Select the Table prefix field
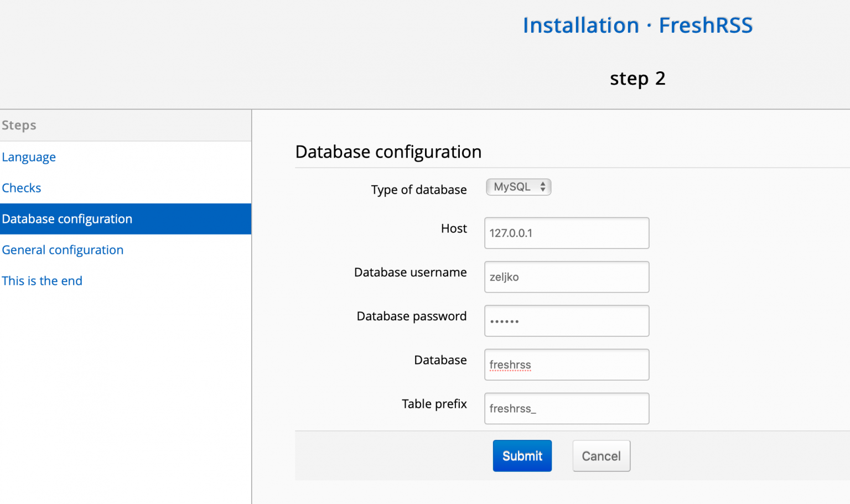The width and height of the screenshot is (850, 504). pyautogui.click(x=566, y=408)
